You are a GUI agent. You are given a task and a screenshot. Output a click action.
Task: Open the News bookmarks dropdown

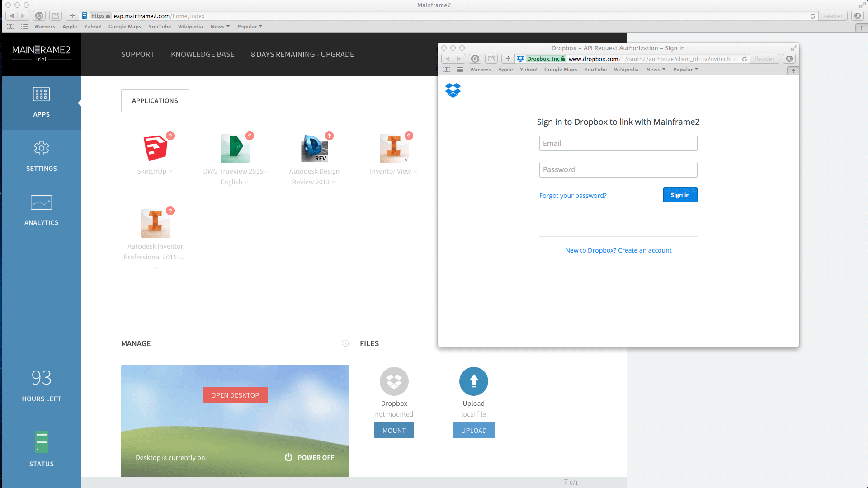[220, 27]
